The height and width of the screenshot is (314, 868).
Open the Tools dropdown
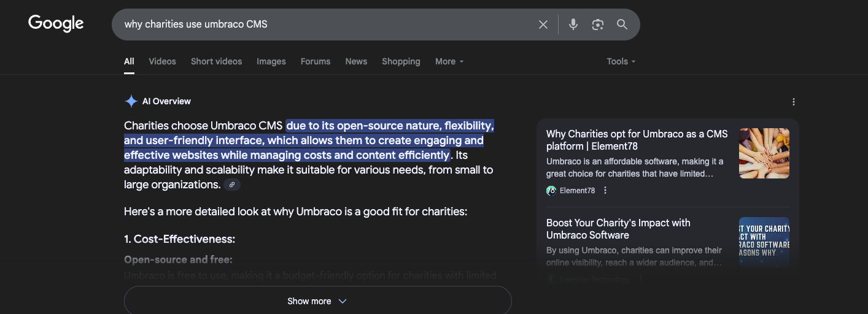point(621,61)
